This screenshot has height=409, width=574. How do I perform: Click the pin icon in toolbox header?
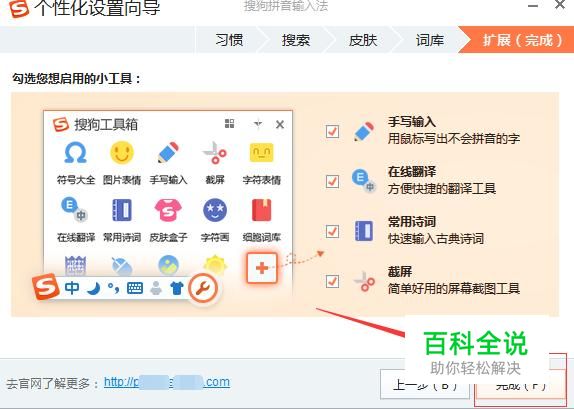[258, 124]
